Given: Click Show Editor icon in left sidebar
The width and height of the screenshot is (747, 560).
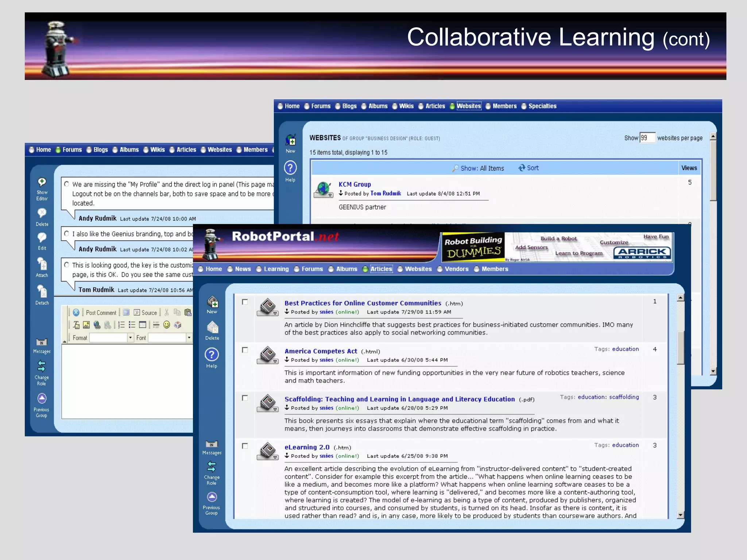Looking at the screenshot, I should 42,182.
